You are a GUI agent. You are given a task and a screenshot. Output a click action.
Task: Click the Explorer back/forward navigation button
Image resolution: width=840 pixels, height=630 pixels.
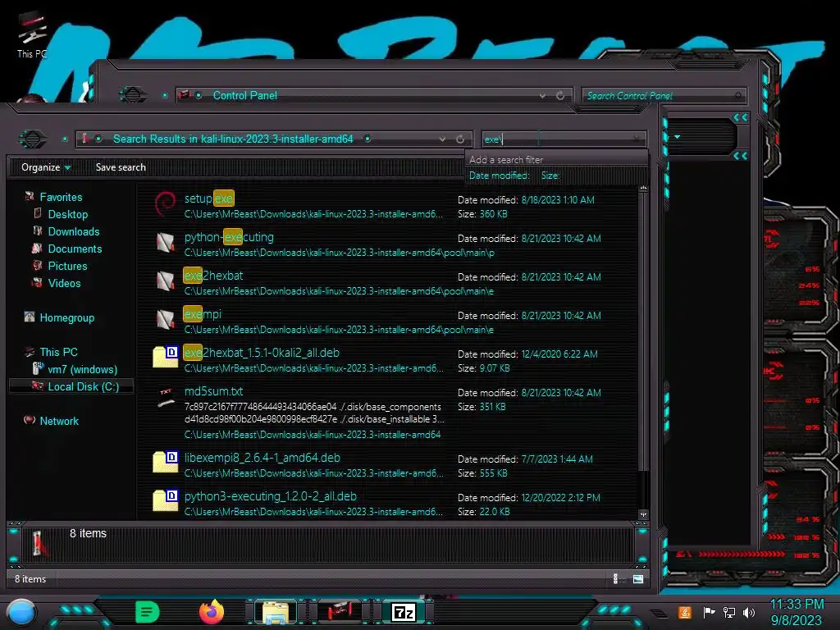click(33, 139)
